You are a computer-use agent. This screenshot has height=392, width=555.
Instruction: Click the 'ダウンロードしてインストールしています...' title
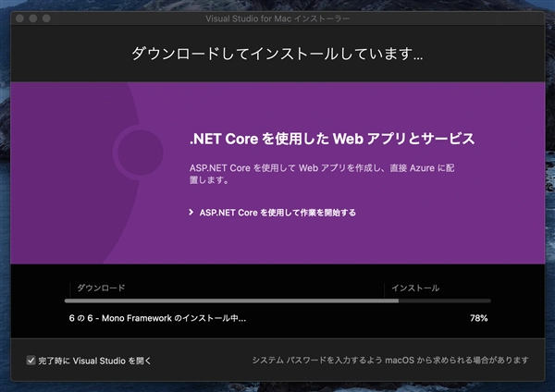277,54
